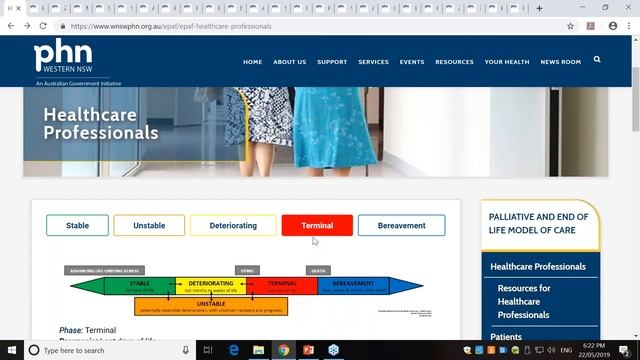Click the Cortana circle icon in search box
Image resolution: width=640 pixels, height=360 pixels.
click(x=34, y=350)
